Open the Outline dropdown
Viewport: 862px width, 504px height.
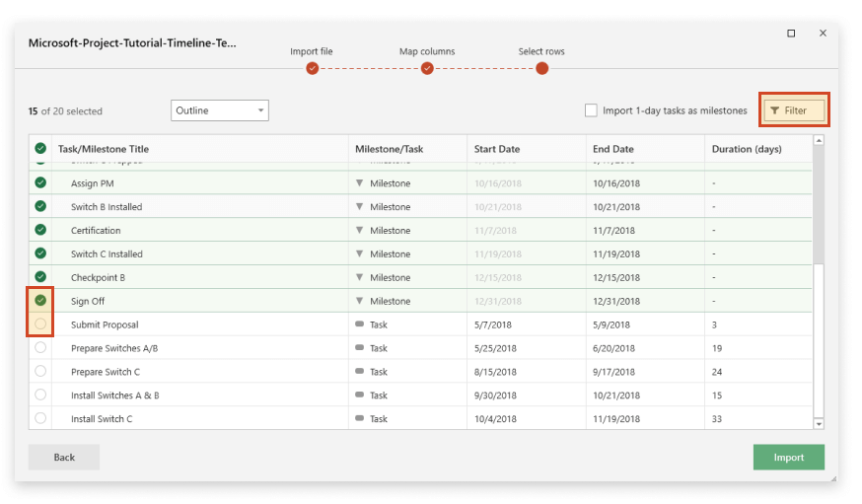(x=219, y=110)
